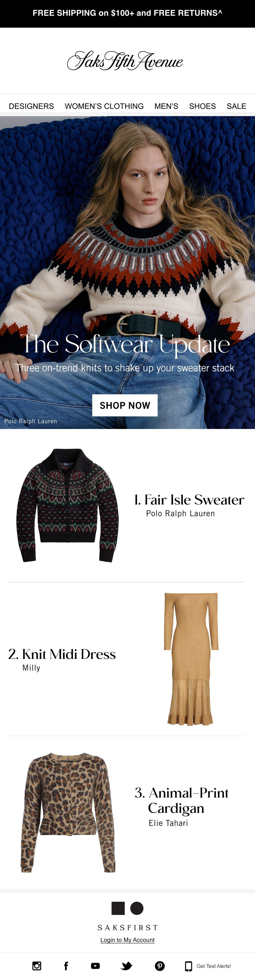Open the Fair Isle sweater product image

pyautogui.click(x=67, y=505)
